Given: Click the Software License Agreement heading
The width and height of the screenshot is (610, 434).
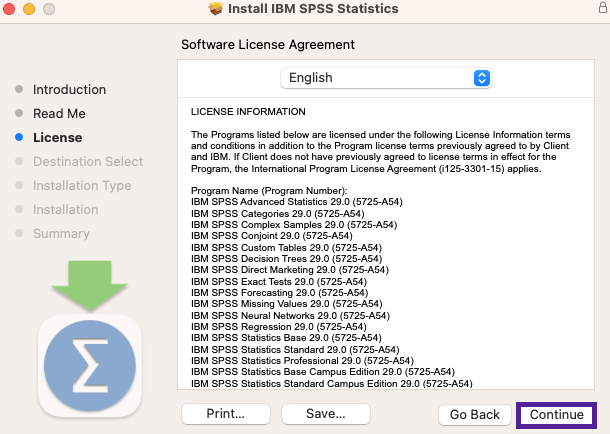Looking at the screenshot, I should coord(268,45).
